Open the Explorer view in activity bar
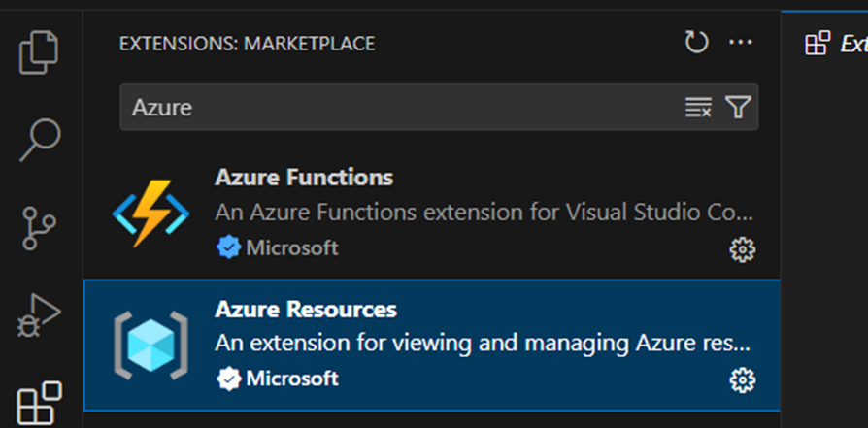This screenshot has height=428, width=868. click(x=40, y=51)
